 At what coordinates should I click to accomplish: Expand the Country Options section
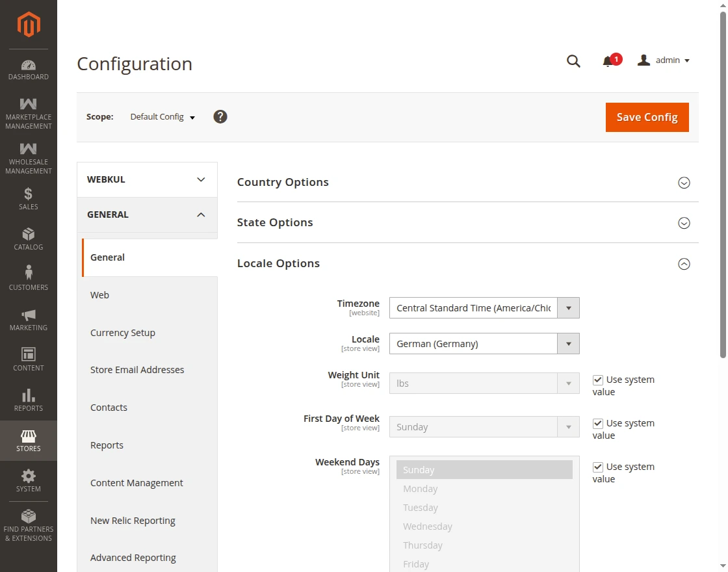point(684,183)
